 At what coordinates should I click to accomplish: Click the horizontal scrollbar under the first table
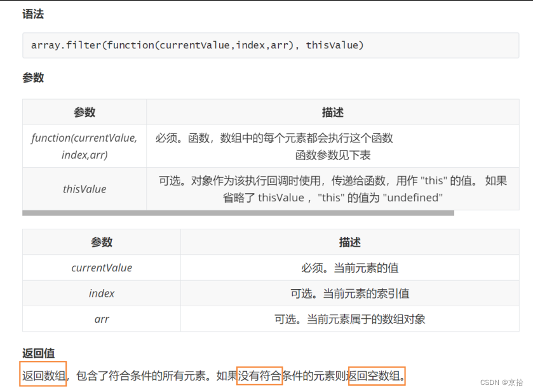point(238,213)
